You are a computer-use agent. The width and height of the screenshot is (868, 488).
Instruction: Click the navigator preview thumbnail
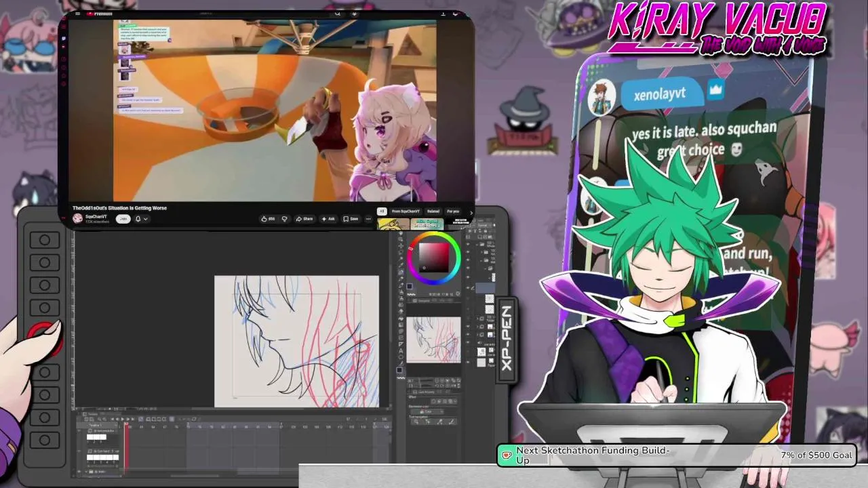coord(433,340)
